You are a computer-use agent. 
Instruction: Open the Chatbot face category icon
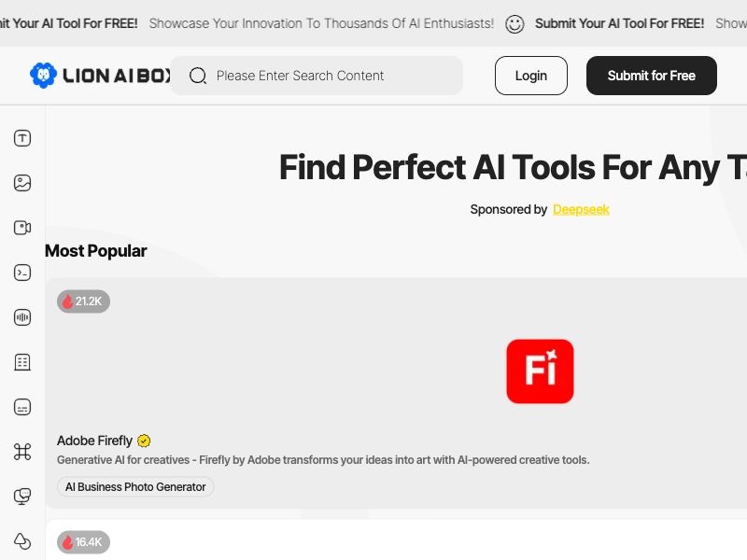tap(22, 407)
